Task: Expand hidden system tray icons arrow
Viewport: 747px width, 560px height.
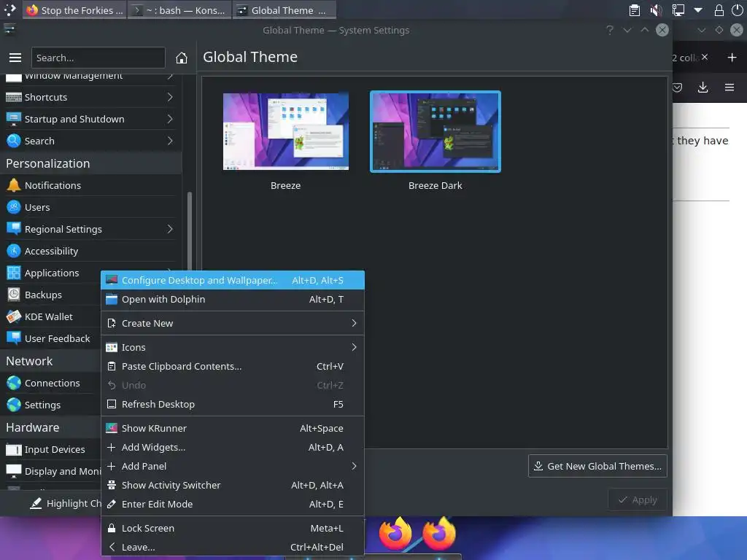Action: pyautogui.click(x=698, y=10)
